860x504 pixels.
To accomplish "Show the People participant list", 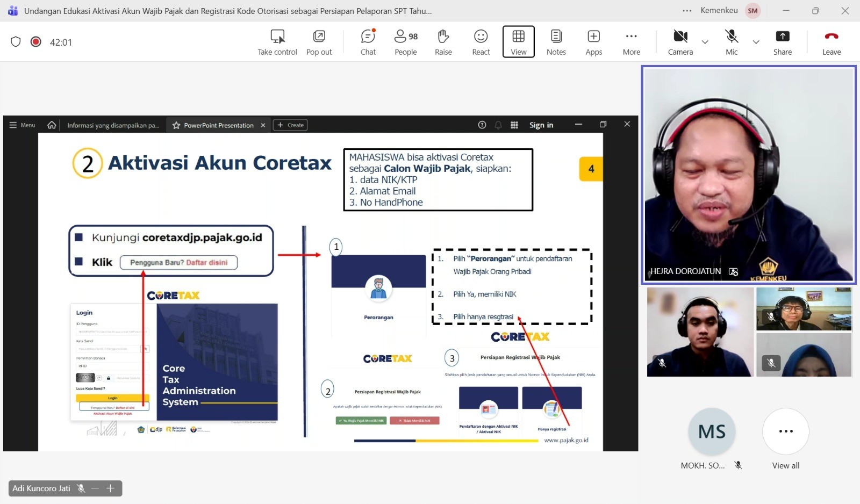I will 405,42.
